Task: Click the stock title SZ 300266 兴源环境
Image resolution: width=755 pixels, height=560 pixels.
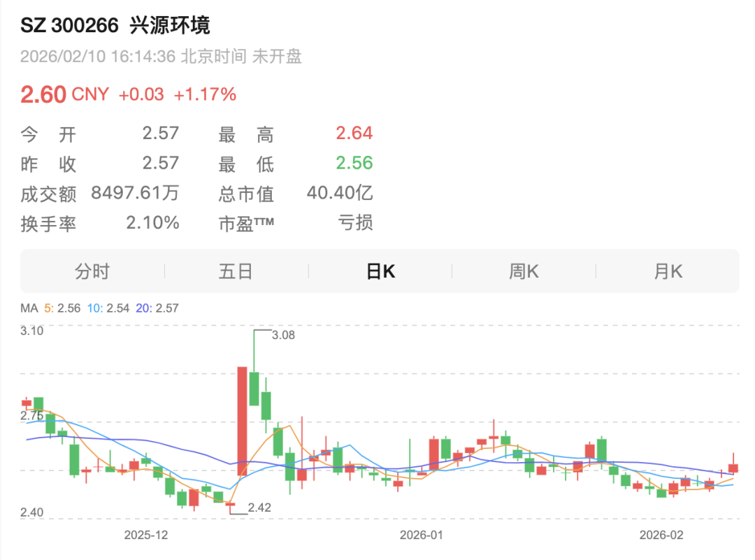Action: point(115,25)
